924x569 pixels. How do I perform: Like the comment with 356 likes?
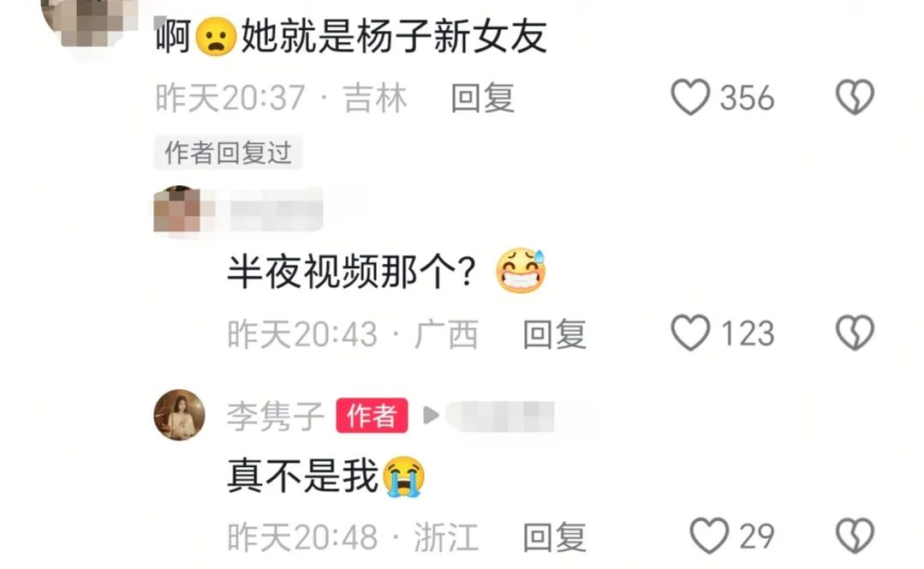point(690,98)
